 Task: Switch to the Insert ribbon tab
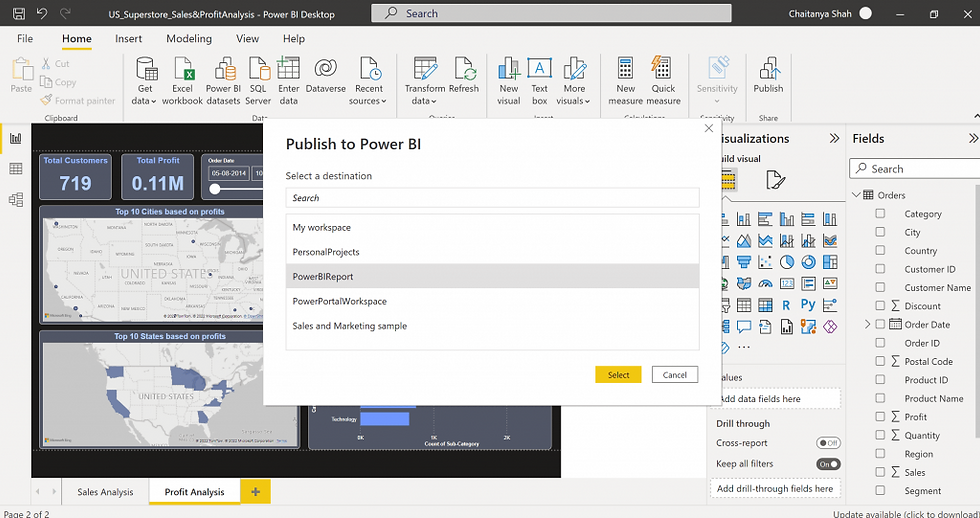128,39
